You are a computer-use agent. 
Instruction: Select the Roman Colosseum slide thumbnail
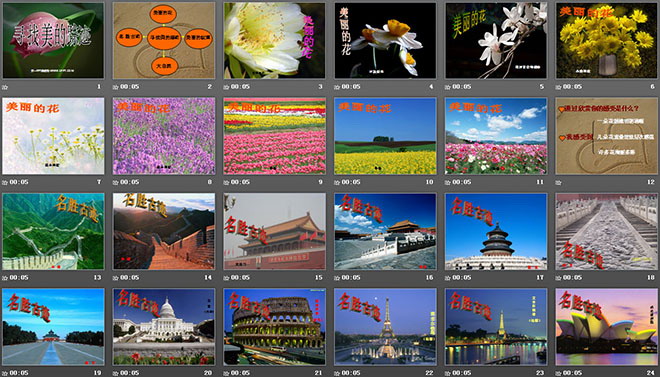tap(274, 327)
